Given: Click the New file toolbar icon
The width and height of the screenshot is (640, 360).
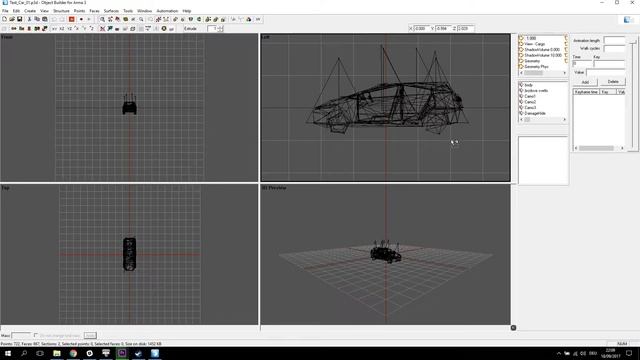Looking at the screenshot, I should 4,19.
